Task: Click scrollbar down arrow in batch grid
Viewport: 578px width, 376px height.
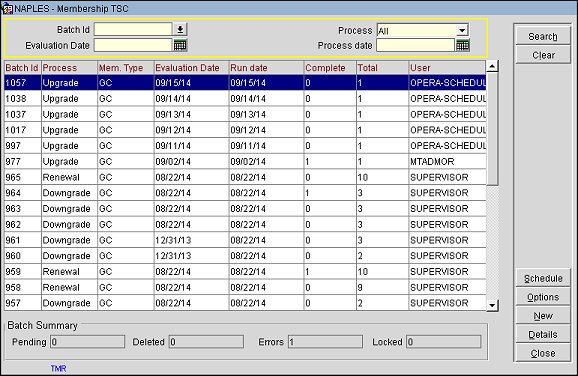Action: (492, 305)
